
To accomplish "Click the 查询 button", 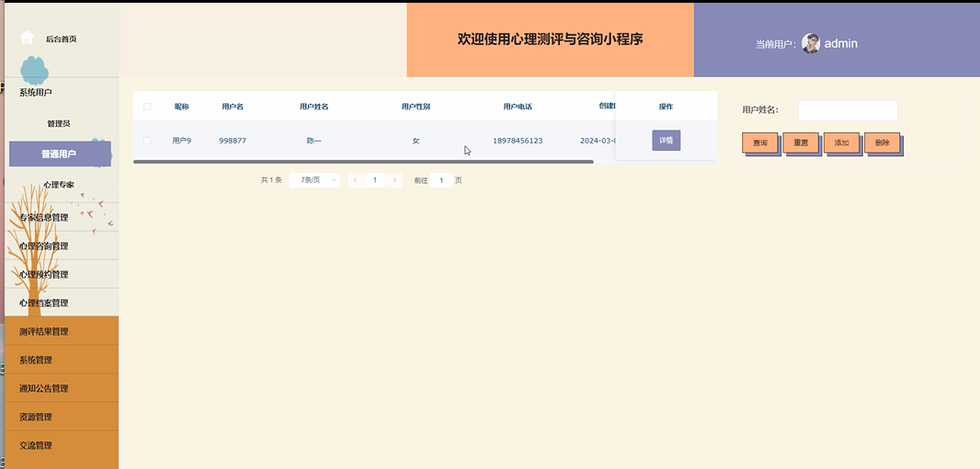I will coord(759,143).
